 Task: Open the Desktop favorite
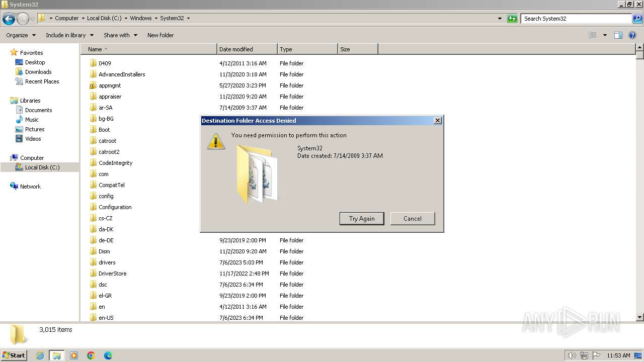(x=35, y=62)
